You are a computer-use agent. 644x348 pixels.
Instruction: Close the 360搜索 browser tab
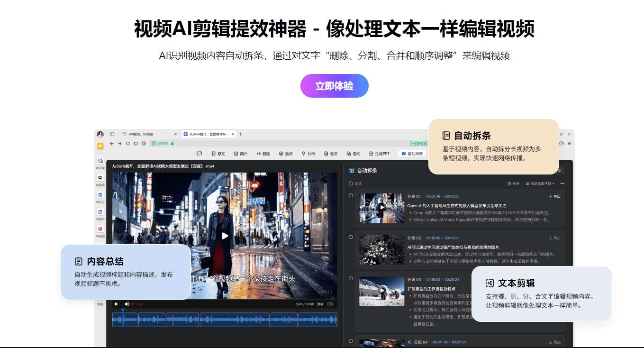click(175, 134)
